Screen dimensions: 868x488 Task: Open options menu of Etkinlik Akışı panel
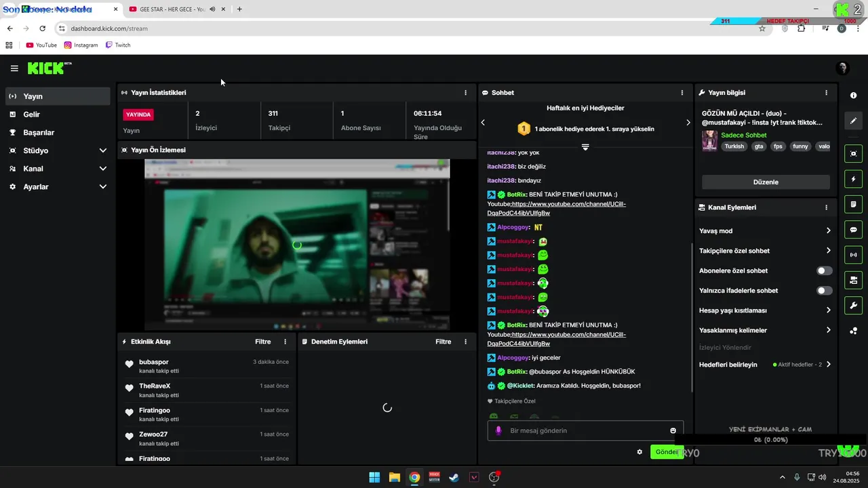(285, 342)
